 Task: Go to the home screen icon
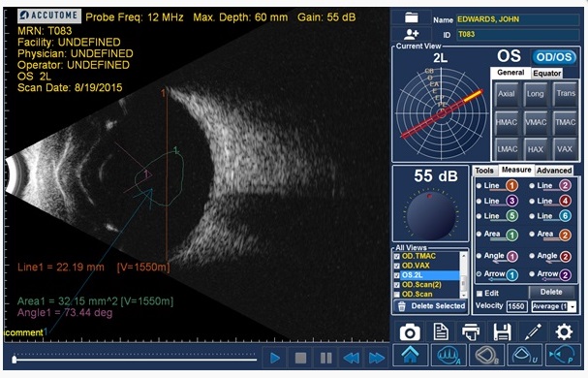pyautogui.click(x=411, y=355)
